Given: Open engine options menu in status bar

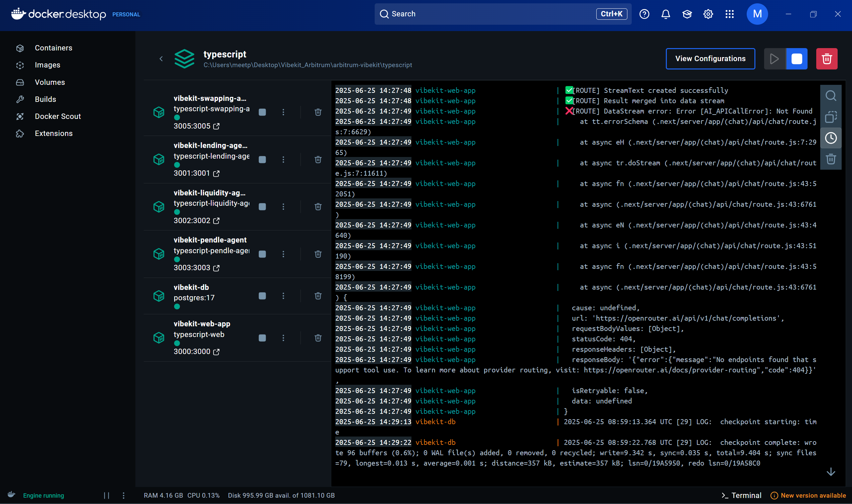Looking at the screenshot, I should coord(123,496).
